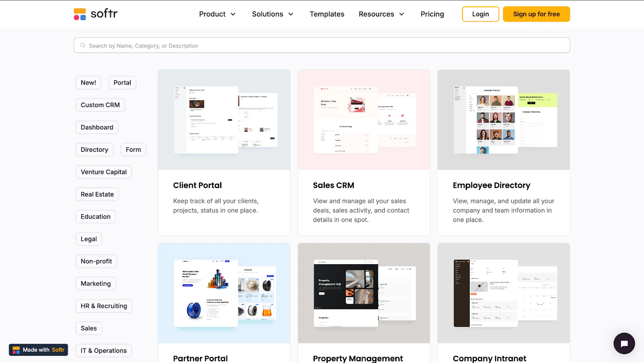Screen dimensions: 644x363
Task: Filter templates by Portal category
Action: (122, 82)
